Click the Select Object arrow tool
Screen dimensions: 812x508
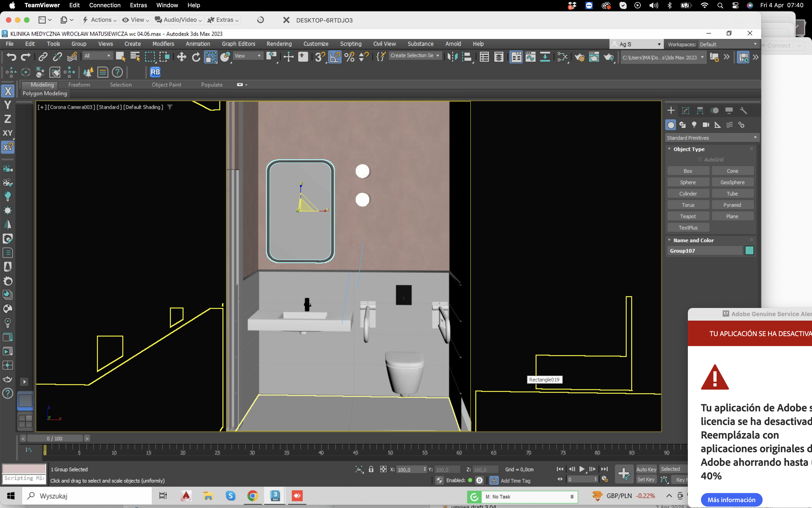(x=121, y=57)
